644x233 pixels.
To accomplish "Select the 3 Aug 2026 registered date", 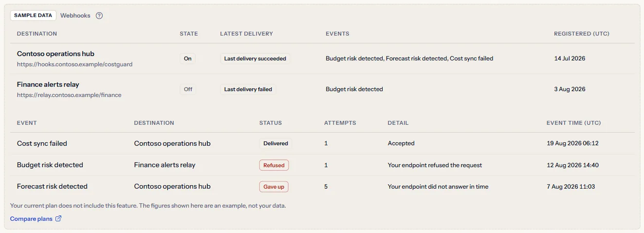I will tap(570, 89).
